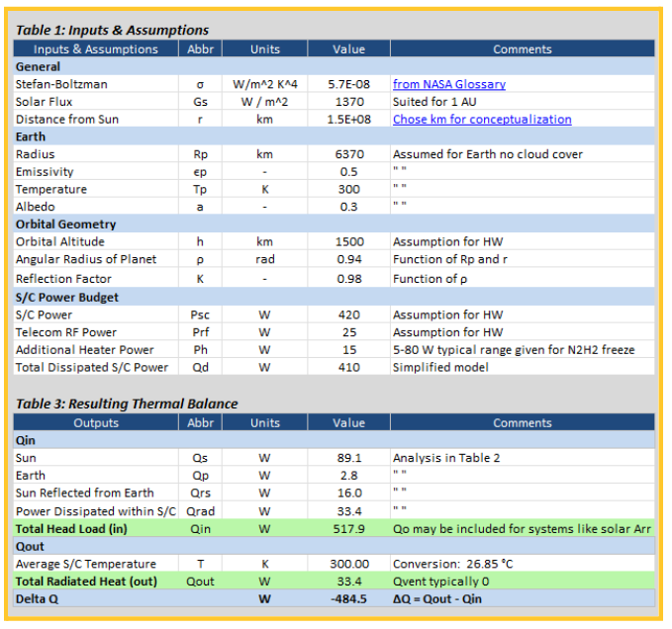Screen dimensions: 672x629
Task: Select the 'Table 1: Inputs & Assumptions' title
Action: (x=112, y=30)
